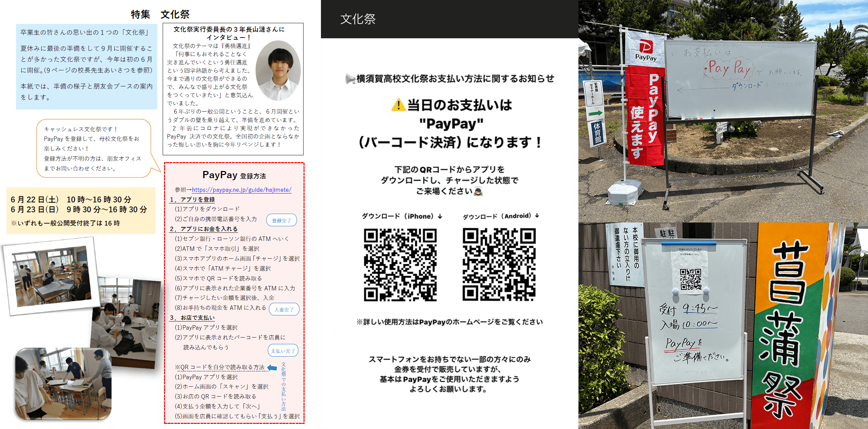This screenshot has height=429, width=868.
Task: Click ※いずれも一般公開受付終了は16時 note
Action: point(65,223)
